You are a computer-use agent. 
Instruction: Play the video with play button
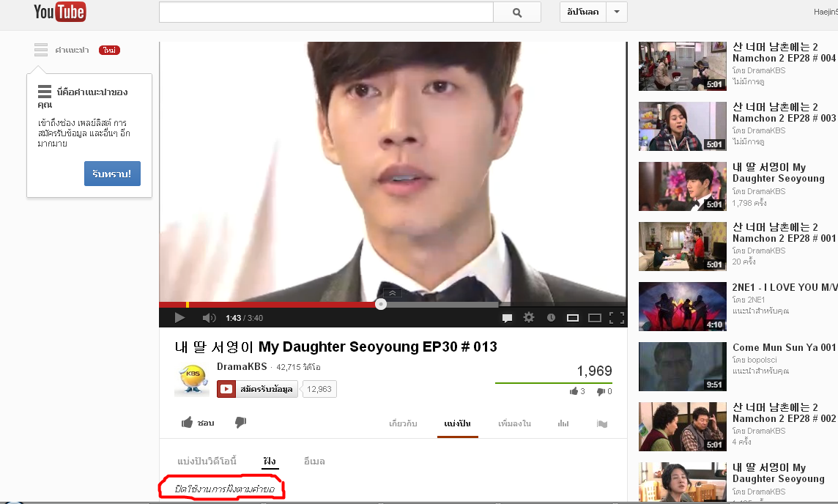179,318
